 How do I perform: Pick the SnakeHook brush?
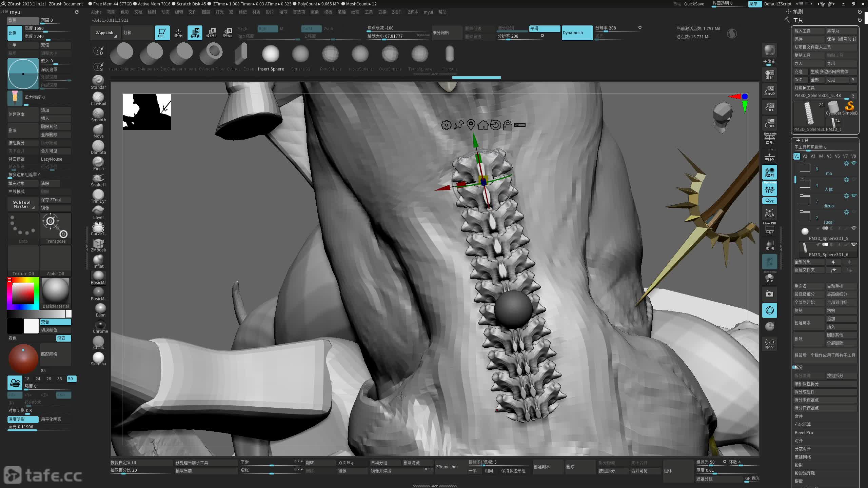click(98, 179)
